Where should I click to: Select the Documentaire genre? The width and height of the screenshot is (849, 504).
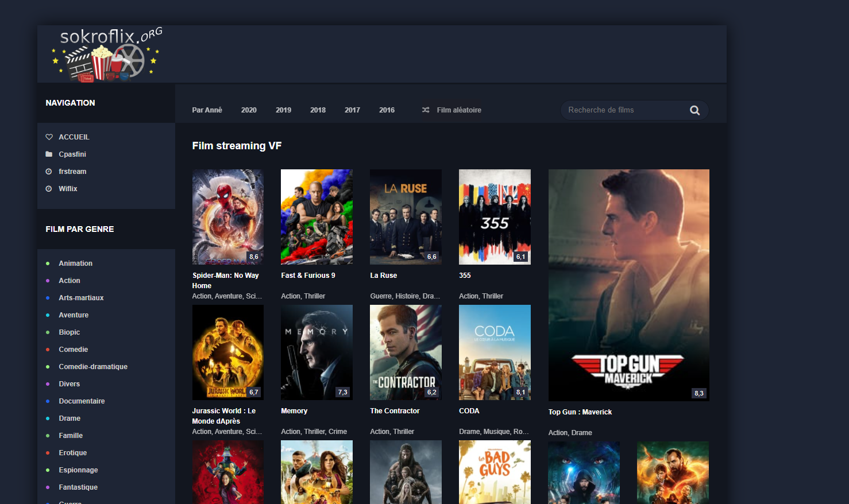point(82,401)
